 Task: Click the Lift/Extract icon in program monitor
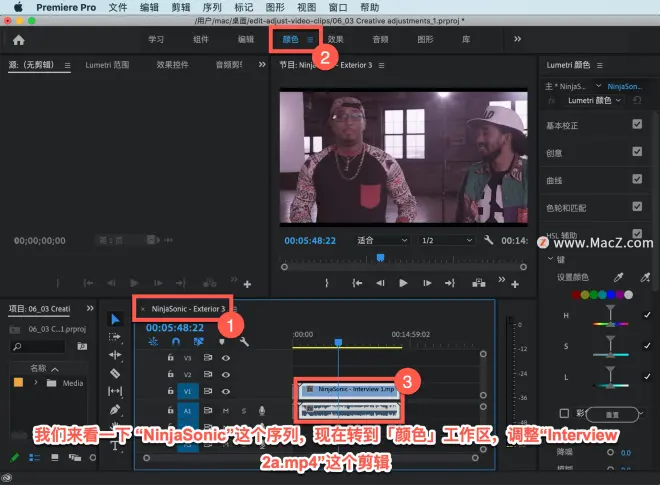(479, 283)
